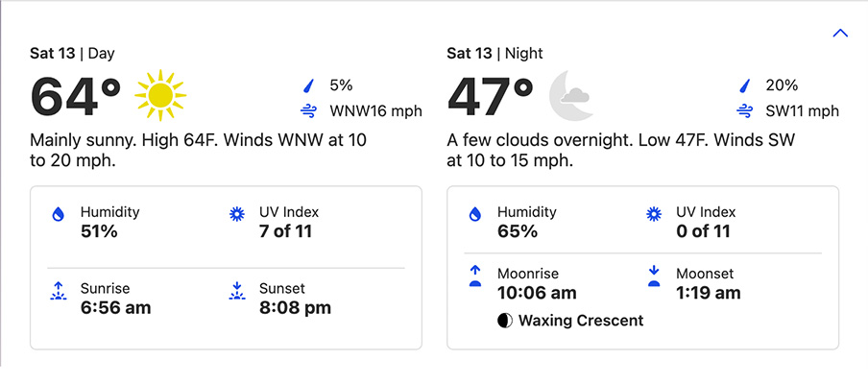Click the Sunset icon
The image size is (868, 384).
click(x=235, y=291)
